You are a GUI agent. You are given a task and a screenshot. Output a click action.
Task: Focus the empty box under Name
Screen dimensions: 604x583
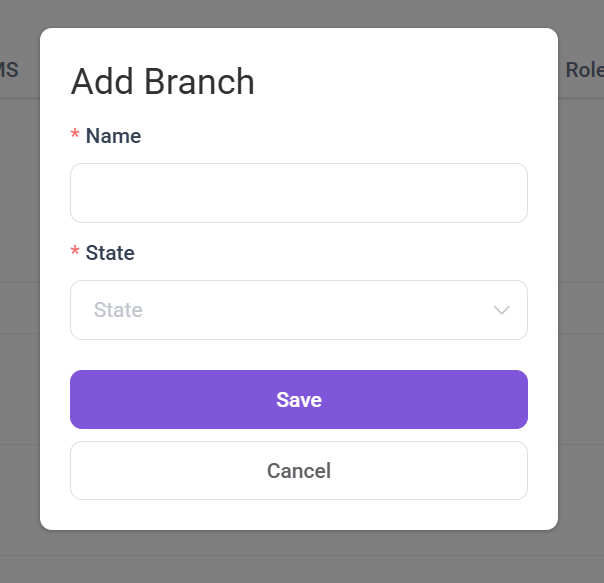(298, 193)
